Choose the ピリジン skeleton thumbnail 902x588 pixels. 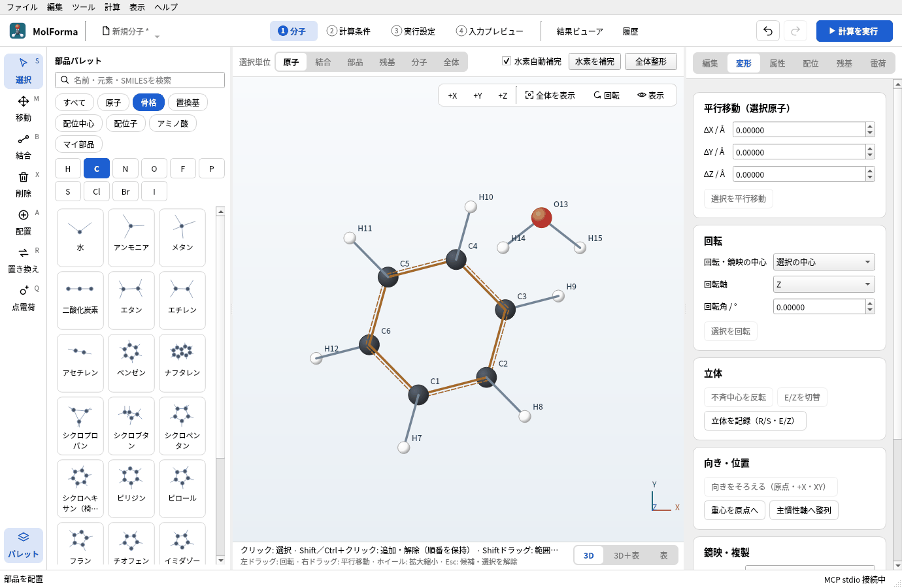coord(131,488)
